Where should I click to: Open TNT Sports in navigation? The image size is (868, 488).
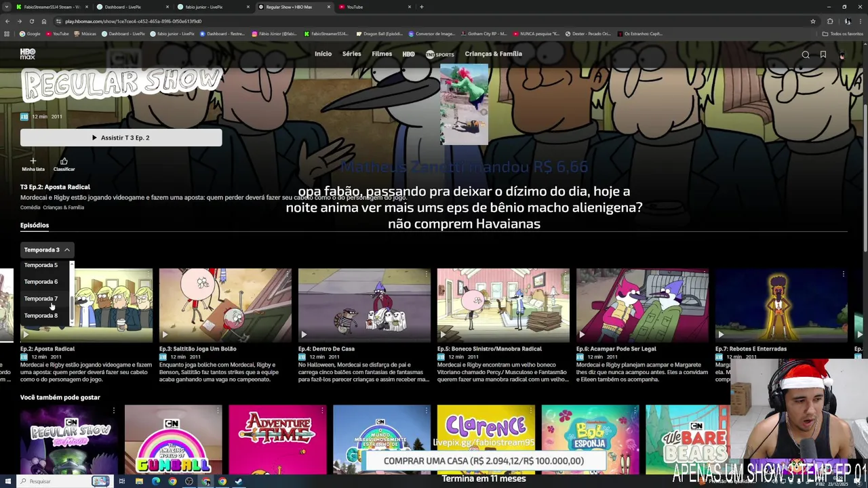click(x=440, y=54)
